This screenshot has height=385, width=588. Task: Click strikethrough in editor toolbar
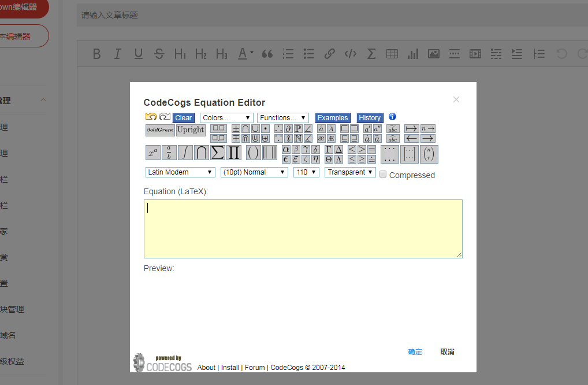[x=159, y=54]
